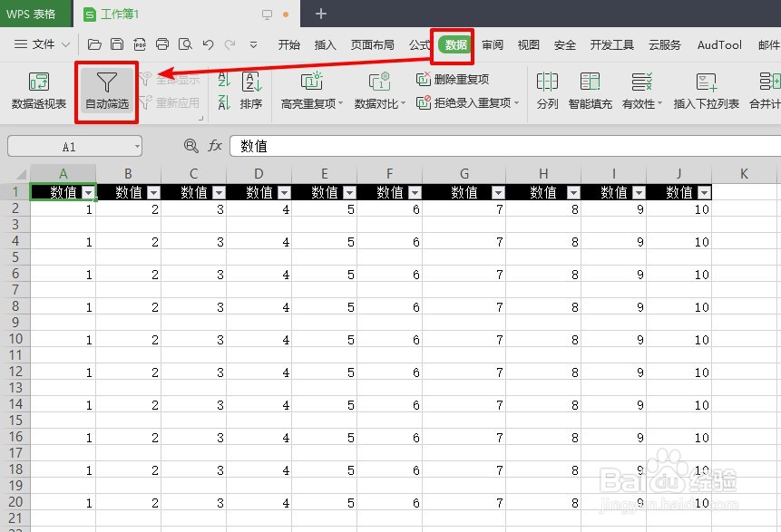The image size is (781, 532).
Task: Expand the 高亮重复项 dropdown arrow
Action: (x=340, y=102)
